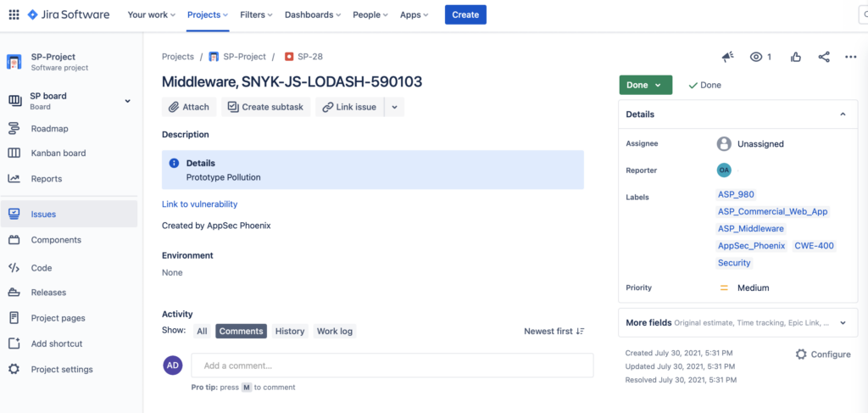Collapse the Details panel chevron
This screenshot has height=413, width=868.
[843, 114]
